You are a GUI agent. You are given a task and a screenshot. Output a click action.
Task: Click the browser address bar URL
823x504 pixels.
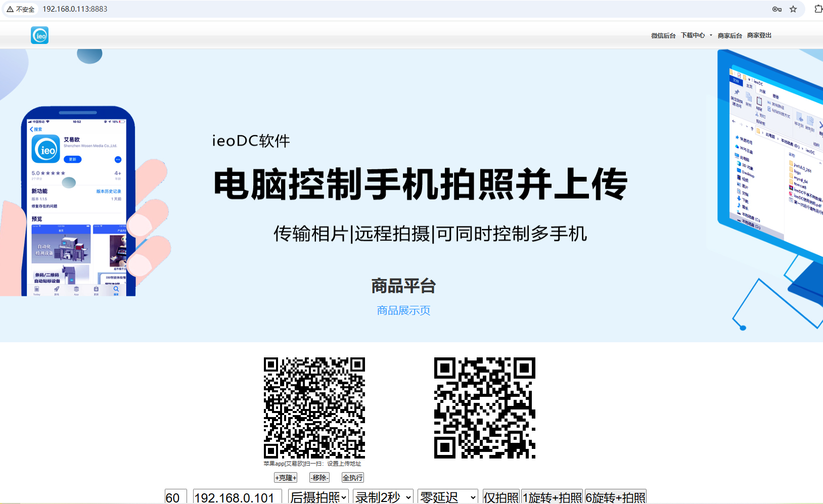coord(75,9)
